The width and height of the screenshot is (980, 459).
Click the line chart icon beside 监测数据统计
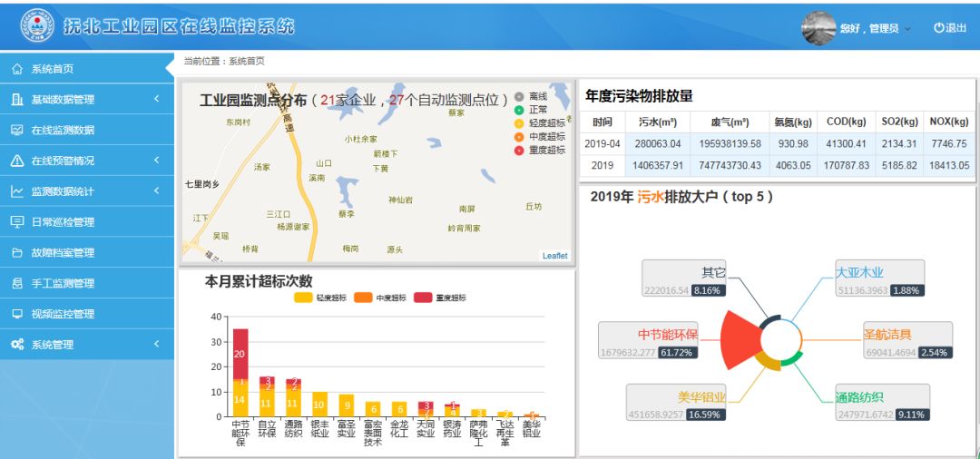click(x=17, y=191)
